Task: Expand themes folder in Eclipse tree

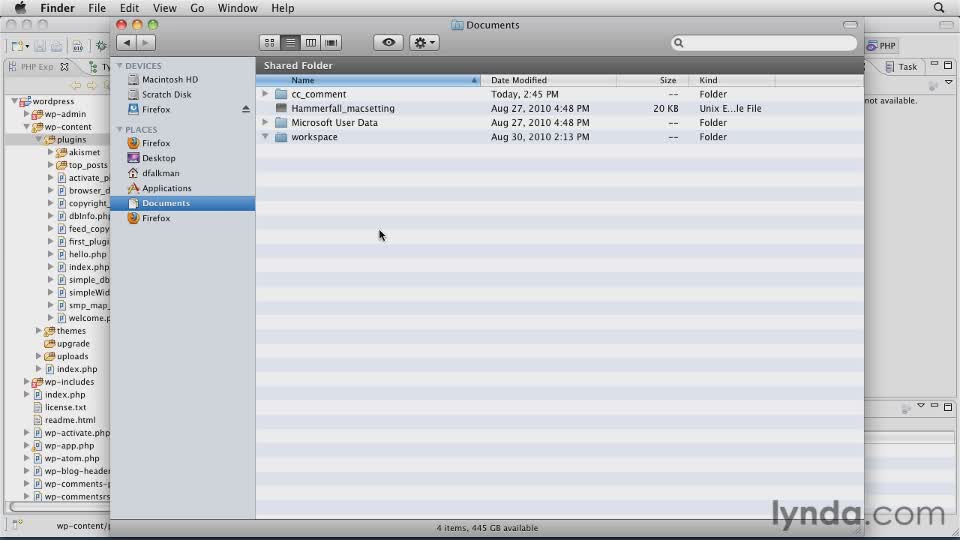Action: coord(39,331)
